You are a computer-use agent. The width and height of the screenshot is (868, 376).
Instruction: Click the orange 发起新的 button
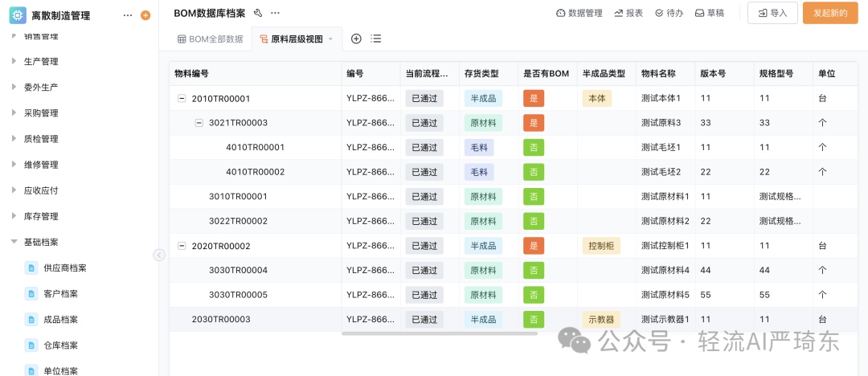pyautogui.click(x=830, y=13)
